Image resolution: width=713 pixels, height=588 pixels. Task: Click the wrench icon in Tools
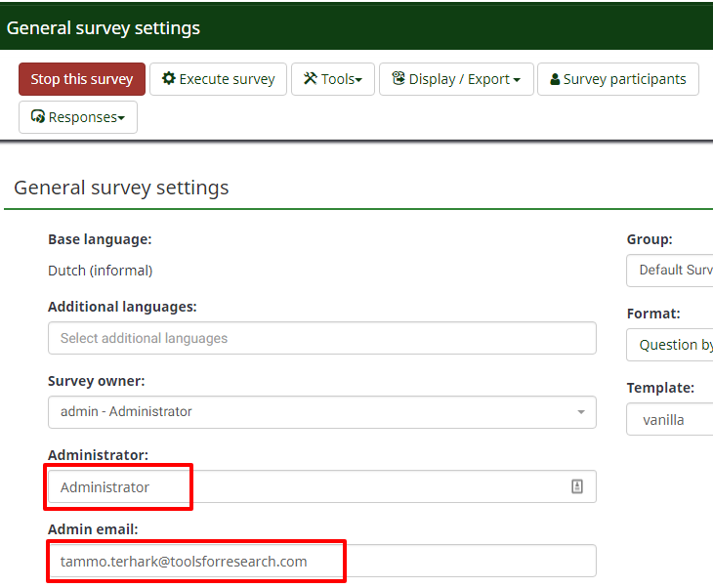pyautogui.click(x=311, y=79)
